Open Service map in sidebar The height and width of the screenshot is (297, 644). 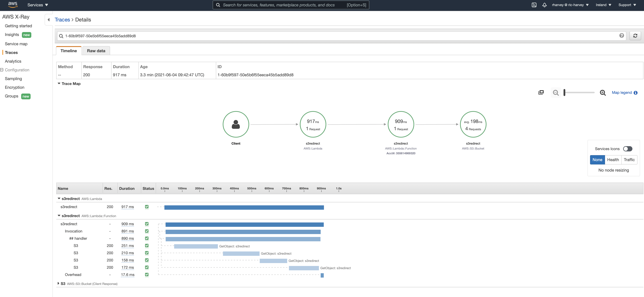[x=16, y=44]
